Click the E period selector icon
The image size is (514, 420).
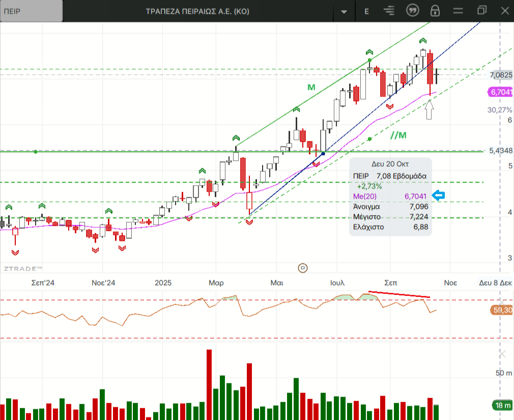[x=367, y=11]
